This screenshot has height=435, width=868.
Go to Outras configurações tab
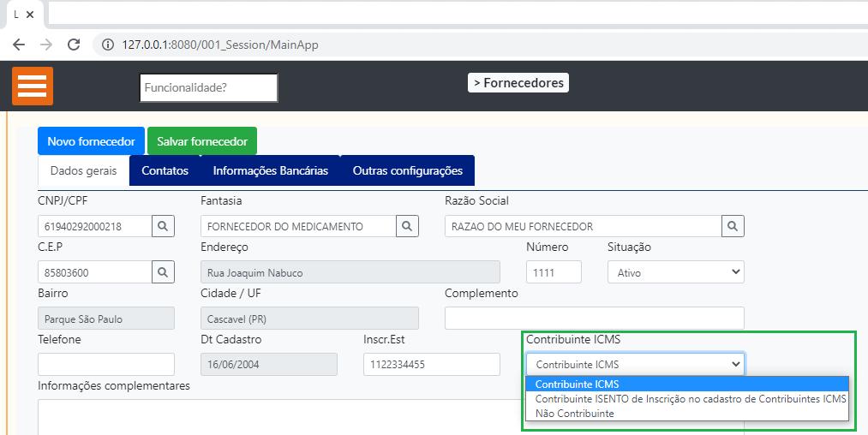click(407, 170)
